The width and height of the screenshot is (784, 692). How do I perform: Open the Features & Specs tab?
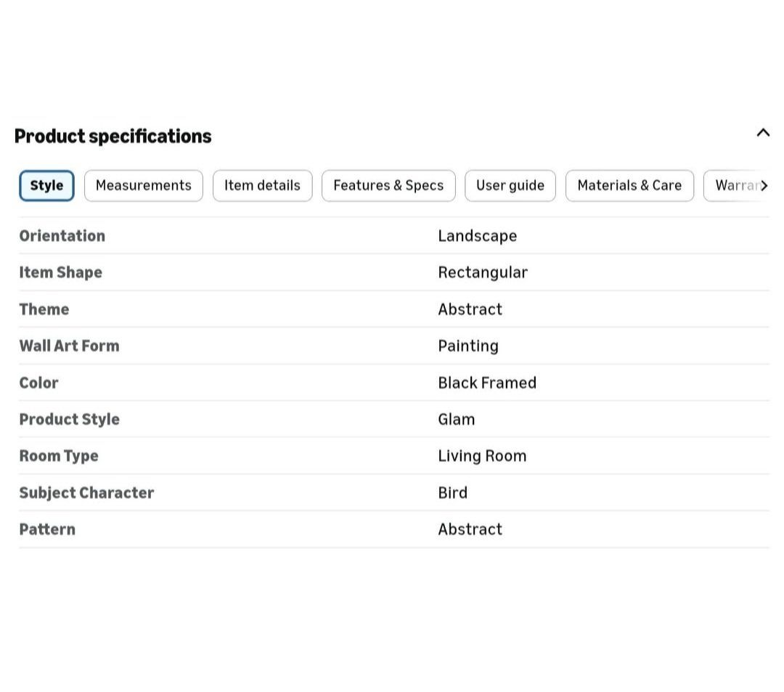pyautogui.click(x=388, y=185)
